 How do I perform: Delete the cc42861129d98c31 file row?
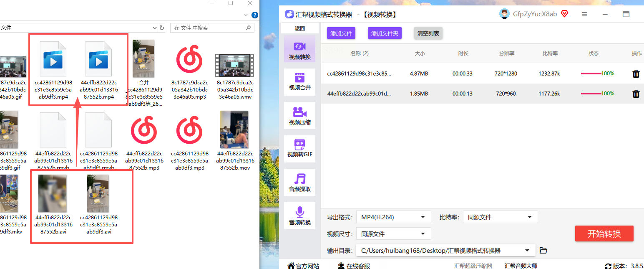coord(636,74)
